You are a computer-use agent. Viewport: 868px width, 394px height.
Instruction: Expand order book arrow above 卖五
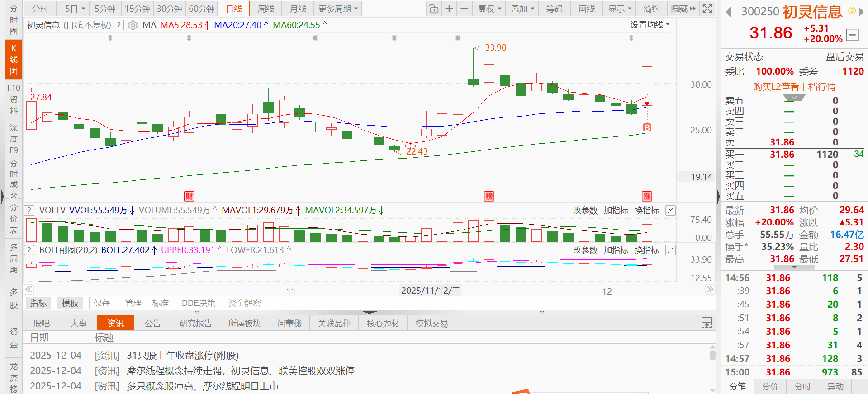tap(794, 97)
